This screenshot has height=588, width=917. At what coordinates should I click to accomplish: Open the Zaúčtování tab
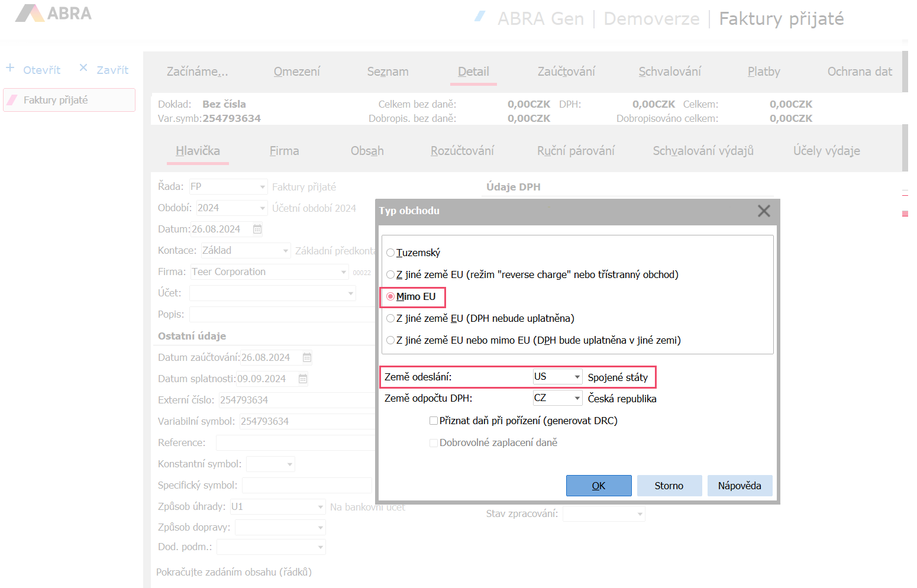point(566,72)
